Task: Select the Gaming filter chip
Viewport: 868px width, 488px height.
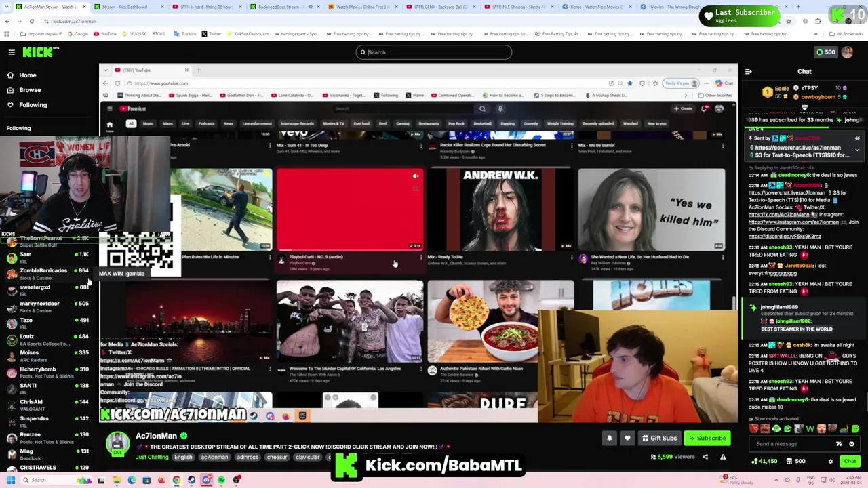Action: [402, 124]
